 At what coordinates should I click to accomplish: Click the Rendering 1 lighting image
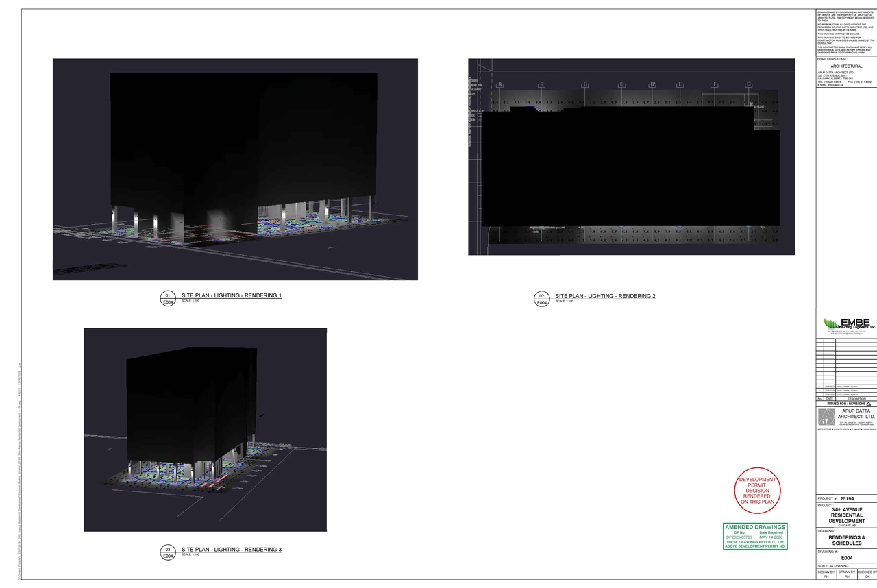(235, 169)
